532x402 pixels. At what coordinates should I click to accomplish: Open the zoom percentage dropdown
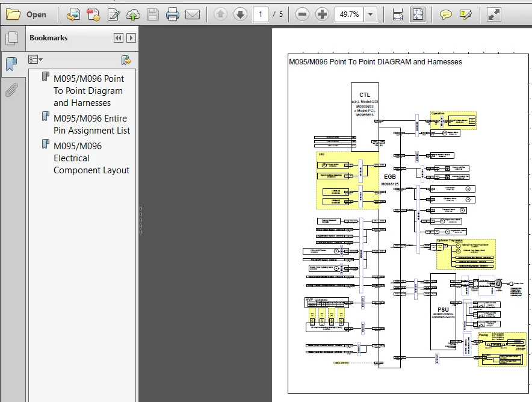(371, 14)
